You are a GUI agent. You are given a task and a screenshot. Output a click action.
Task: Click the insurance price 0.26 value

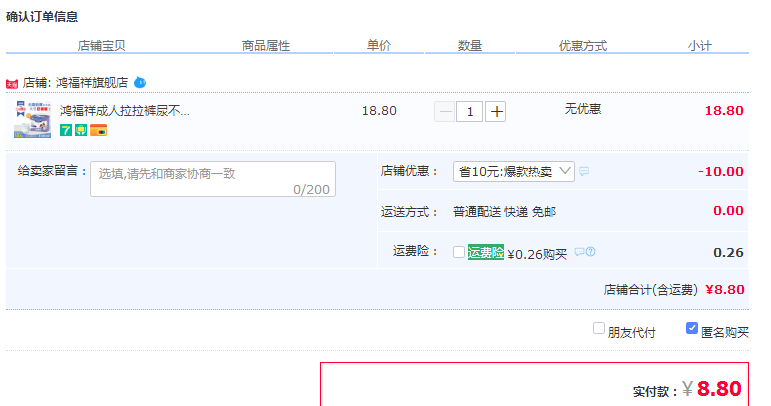(x=728, y=253)
